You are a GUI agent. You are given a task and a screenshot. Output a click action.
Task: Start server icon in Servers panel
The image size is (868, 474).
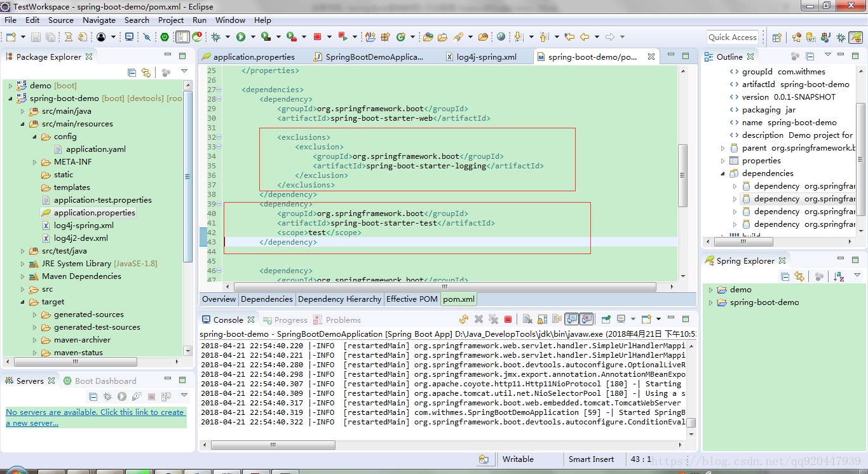tap(122, 396)
